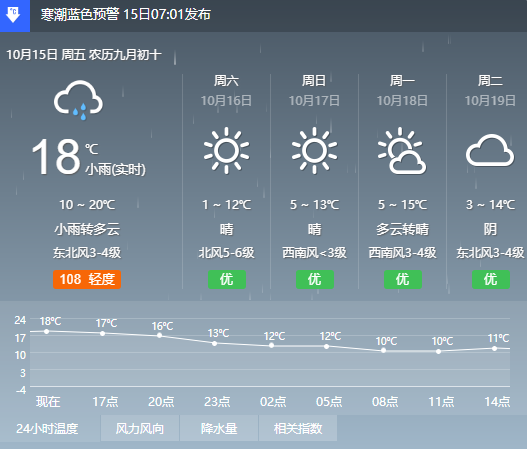
Task: Click the 现在 18℃ chart point
Action: click(x=47, y=331)
